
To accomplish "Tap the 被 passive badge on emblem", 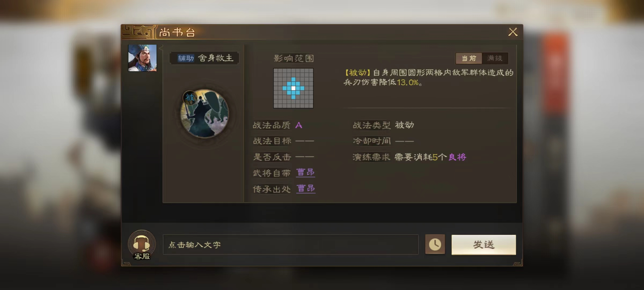I will (190, 97).
